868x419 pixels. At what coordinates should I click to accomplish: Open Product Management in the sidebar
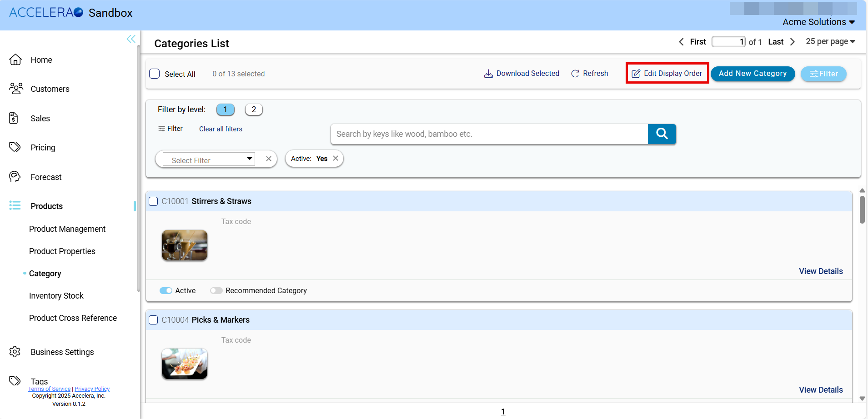[x=67, y=229]
